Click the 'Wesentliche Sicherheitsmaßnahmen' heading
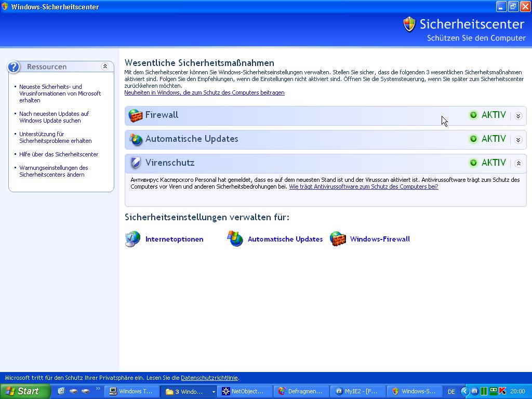This screenshot has height=399, width=532. click(x=199, y=63)
